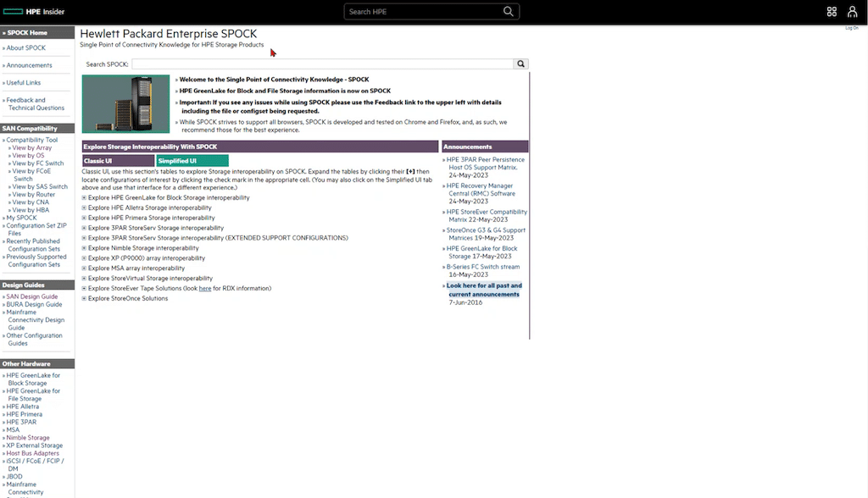
Task: Open XP External Storage link
Action: coord(34,445)
